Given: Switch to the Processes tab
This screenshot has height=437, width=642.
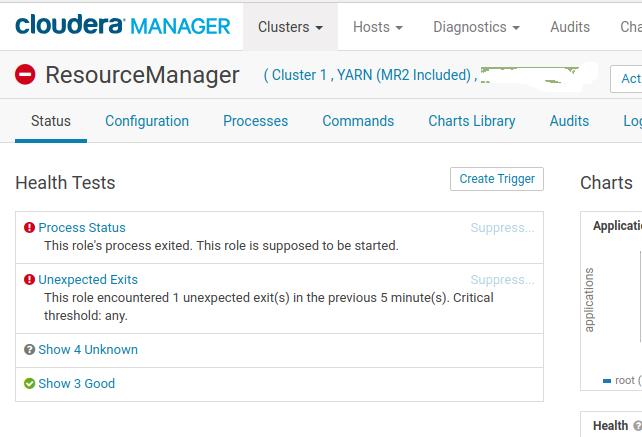Looking at the screenshot, I should coord(255,121).
